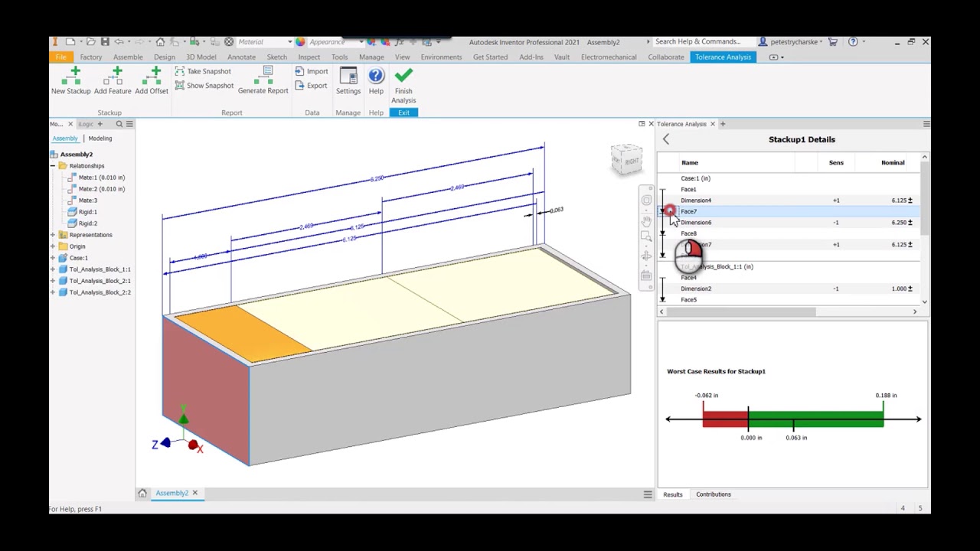Collapse the Relationships folder
Image resolution: width=980 pixels, height=551 pixels.
(x=53, y=166)
